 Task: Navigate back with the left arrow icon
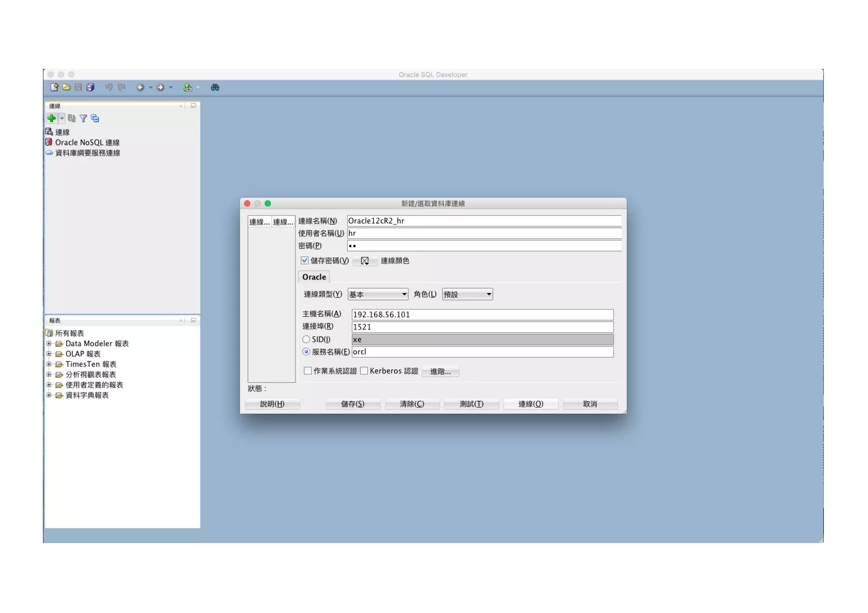140,87
